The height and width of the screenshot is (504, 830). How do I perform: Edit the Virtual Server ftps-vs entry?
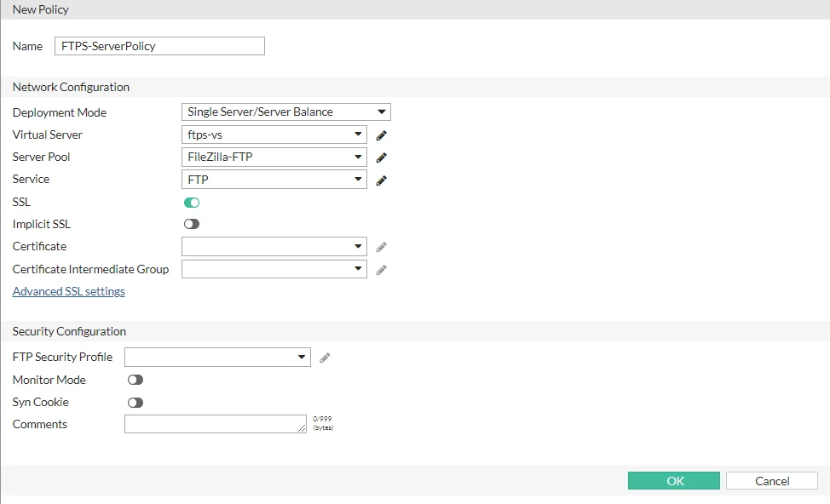pyautogui.click(x=381, y=135)
